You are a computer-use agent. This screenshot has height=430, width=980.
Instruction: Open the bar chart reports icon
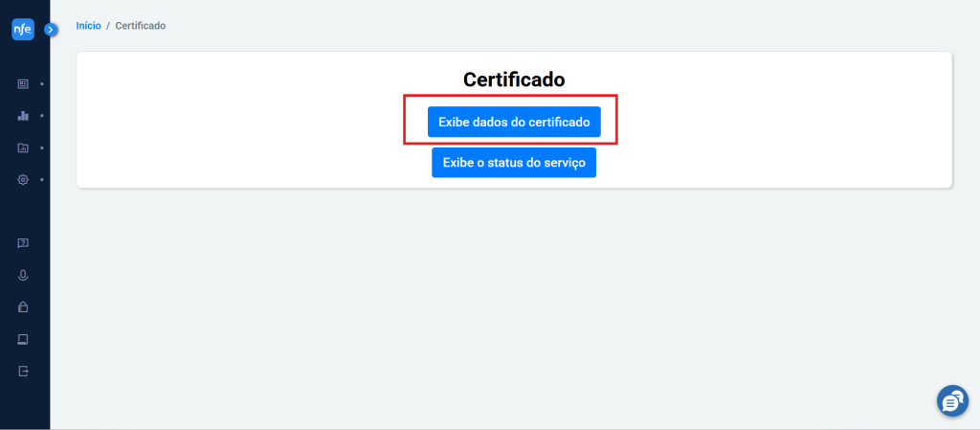pyautogui.click(x=23, y=116)
